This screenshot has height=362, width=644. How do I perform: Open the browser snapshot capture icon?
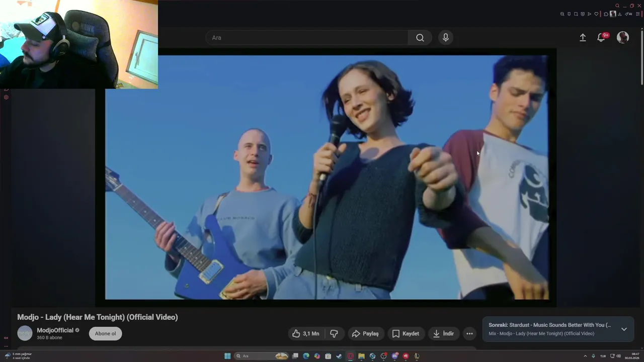[576, 14]
